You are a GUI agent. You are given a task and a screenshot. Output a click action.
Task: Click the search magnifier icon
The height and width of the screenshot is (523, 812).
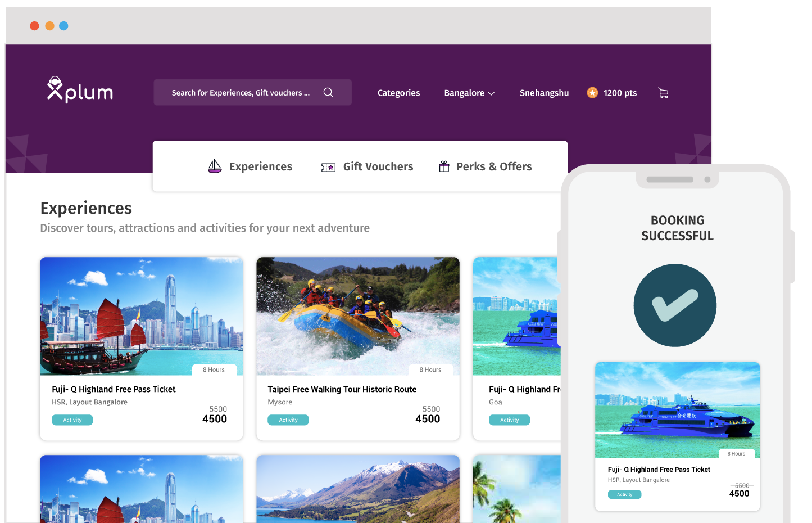click(x=328, y=92)
